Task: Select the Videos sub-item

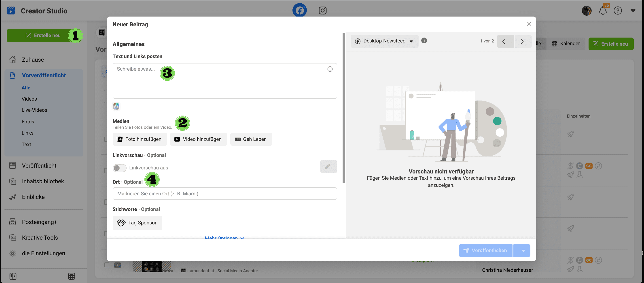Action: [x=29, y=99]
